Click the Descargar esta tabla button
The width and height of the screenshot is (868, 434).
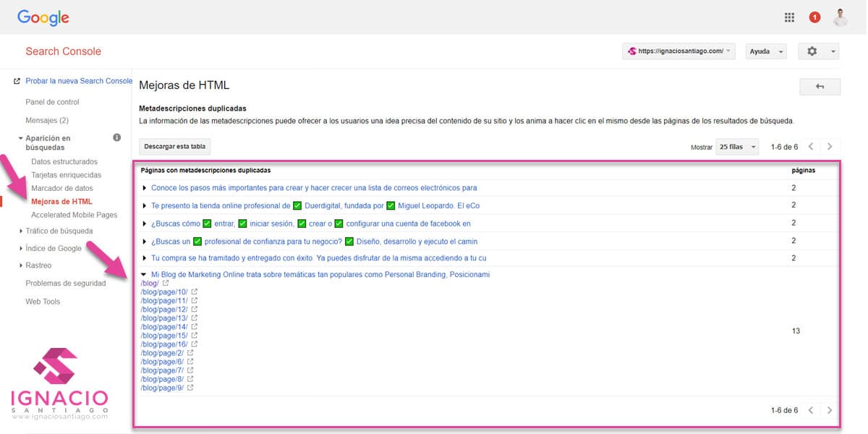coord(174,147)
